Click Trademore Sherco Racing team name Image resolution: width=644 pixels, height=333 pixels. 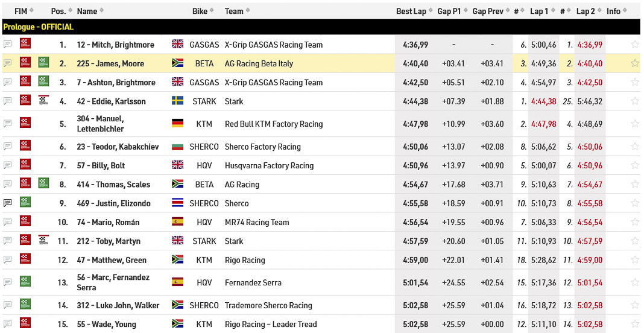pyautogui.click(x=268, y=305)
